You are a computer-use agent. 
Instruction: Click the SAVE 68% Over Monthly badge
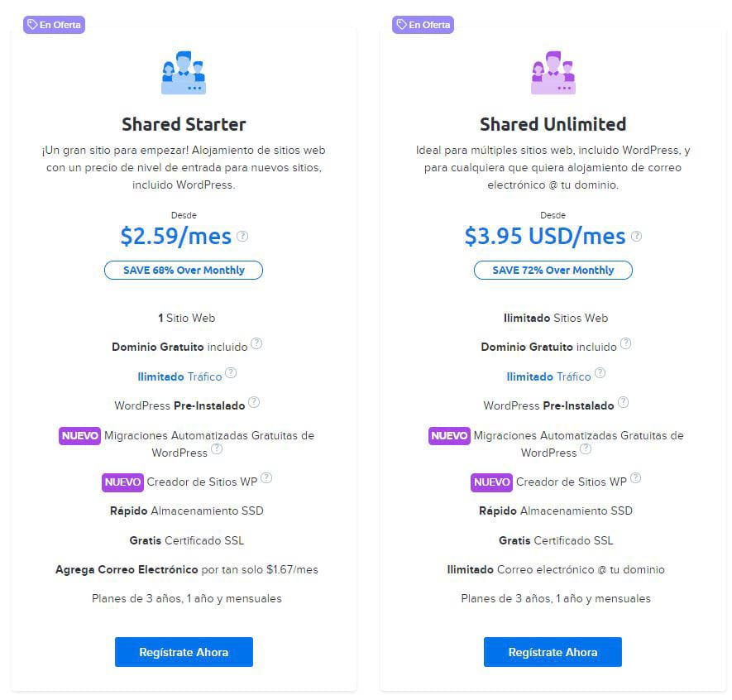point(184,270)
